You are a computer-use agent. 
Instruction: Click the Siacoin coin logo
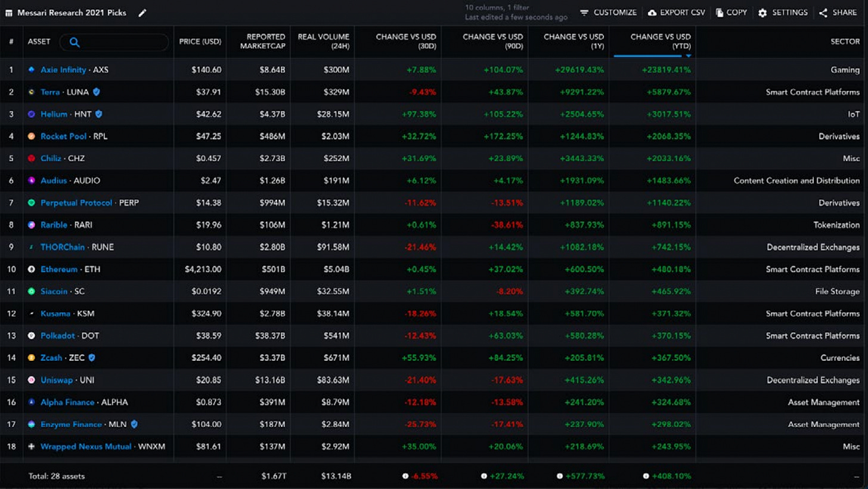[x=32, y=291]
